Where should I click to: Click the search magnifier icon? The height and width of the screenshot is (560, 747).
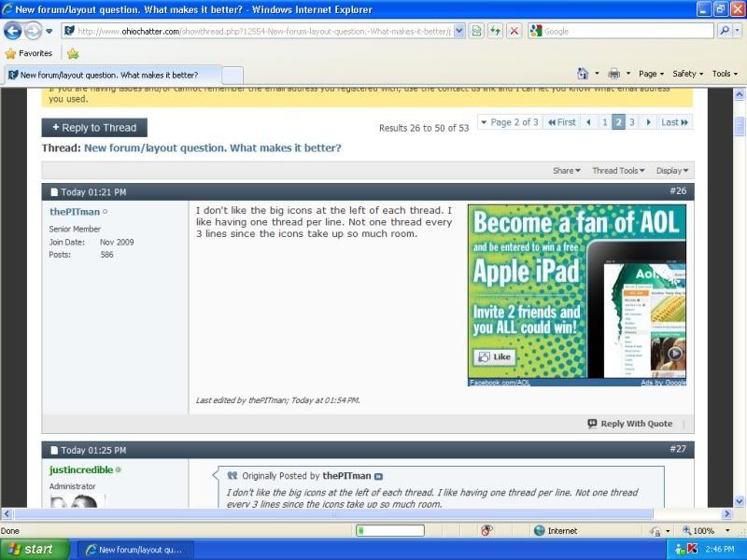[725, 31]
